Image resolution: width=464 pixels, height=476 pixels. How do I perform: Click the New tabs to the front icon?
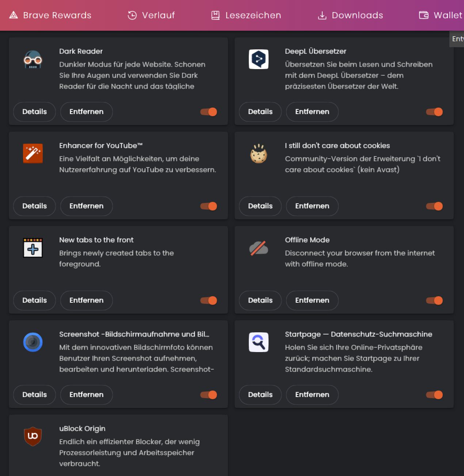tap(33, 248)
